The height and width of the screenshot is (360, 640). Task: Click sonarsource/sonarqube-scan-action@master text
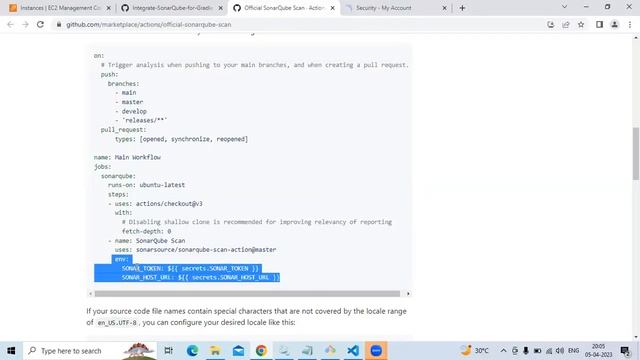(x=206, y=249)
